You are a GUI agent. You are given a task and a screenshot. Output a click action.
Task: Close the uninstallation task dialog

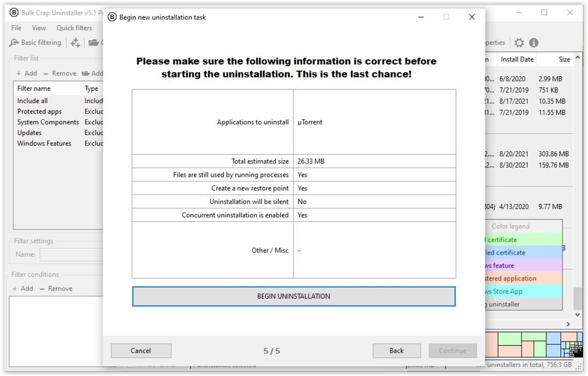[472, 17]
